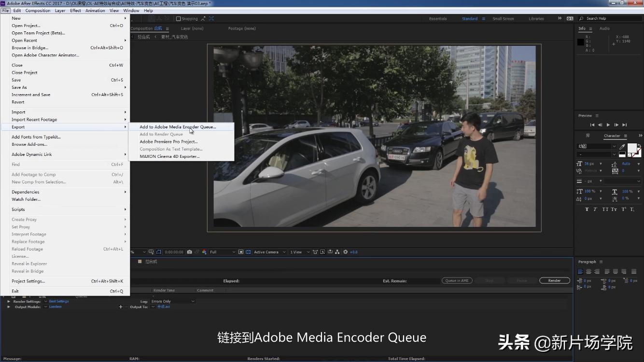
Task: Open the Full resolution dropdown
Action: pyautogui.click(x=222, y=252)
